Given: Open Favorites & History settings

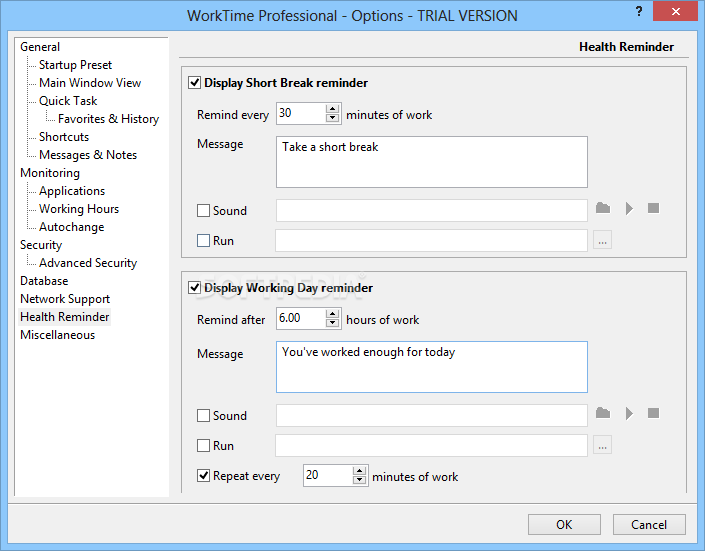Looking at the screenshot, I should (108, 119).
